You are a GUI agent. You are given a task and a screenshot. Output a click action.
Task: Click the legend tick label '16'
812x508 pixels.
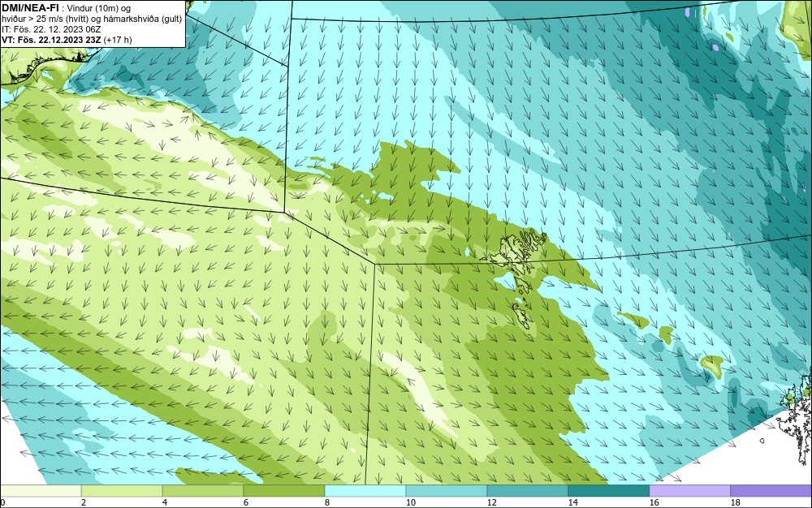(654, 502)
